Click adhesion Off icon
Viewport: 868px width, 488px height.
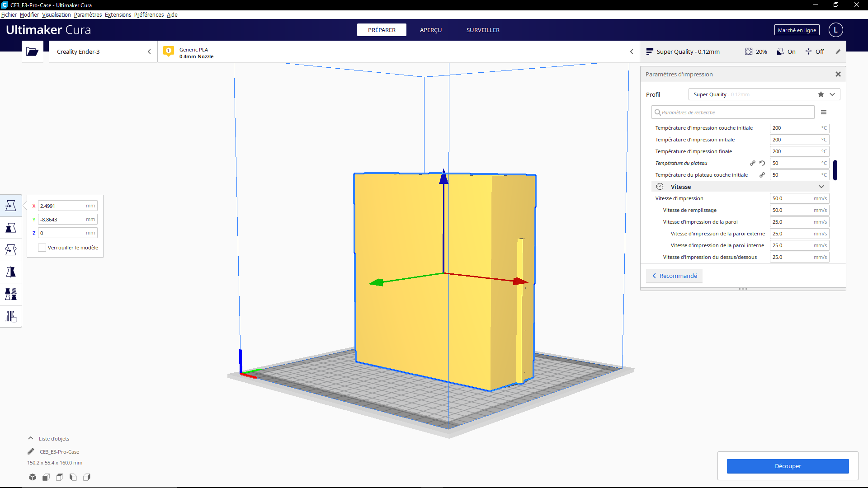[808, 52]
